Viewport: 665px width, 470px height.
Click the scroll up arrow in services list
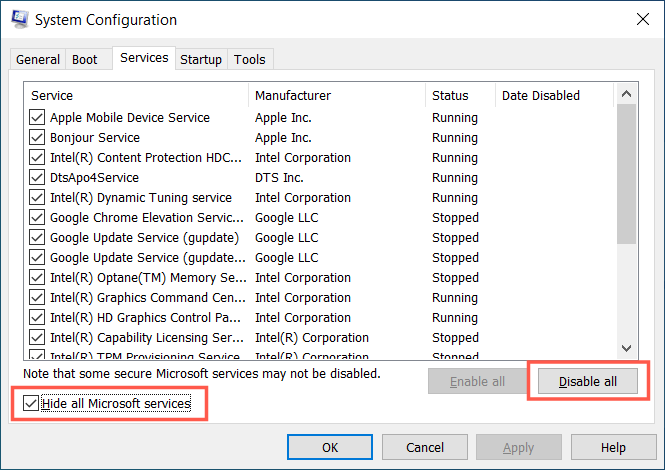627,92
